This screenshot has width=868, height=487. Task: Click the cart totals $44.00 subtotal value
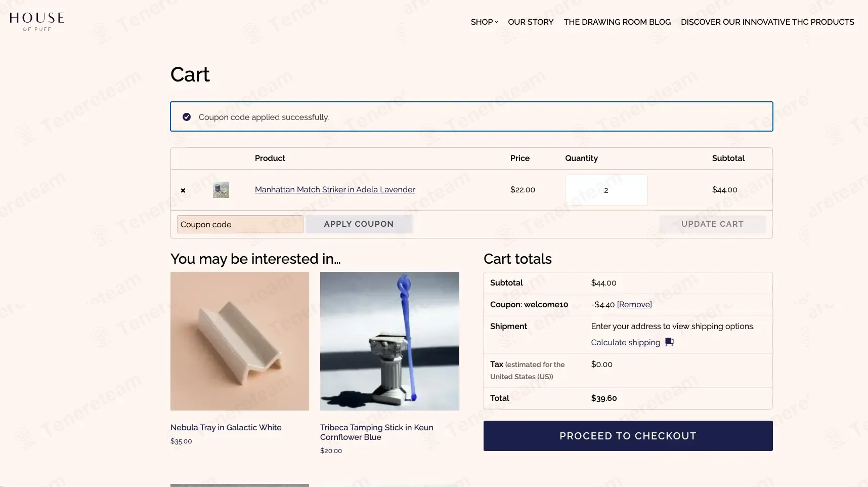coord(603,283)
